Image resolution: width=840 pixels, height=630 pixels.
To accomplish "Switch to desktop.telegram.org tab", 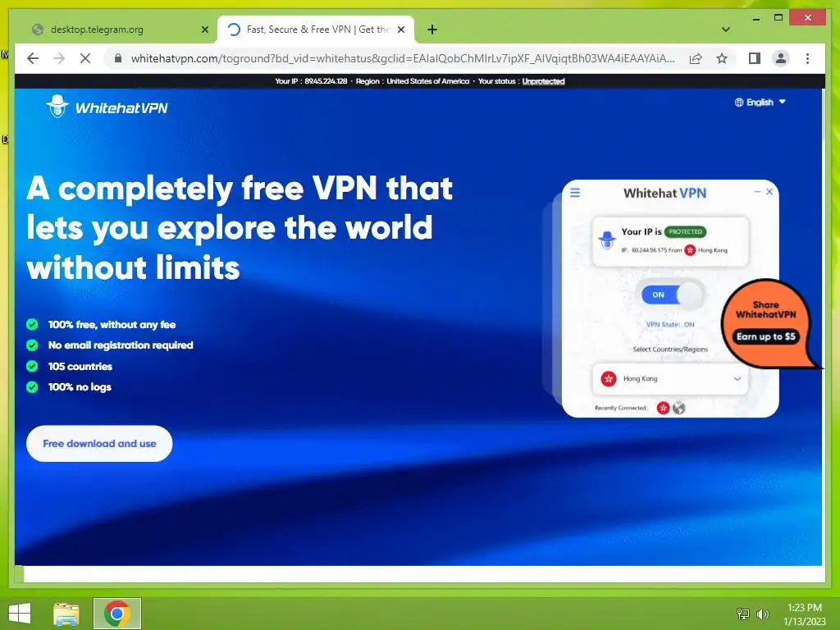I will (97, 30).
